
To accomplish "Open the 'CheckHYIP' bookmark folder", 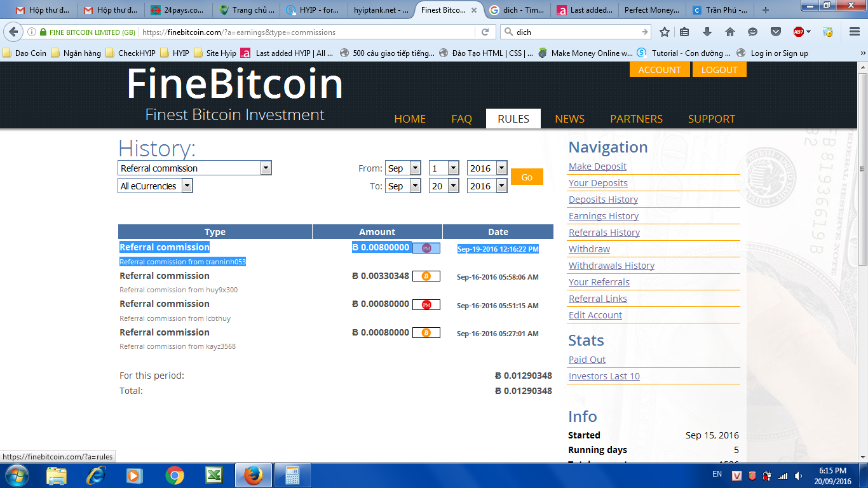I will [130, 53].
